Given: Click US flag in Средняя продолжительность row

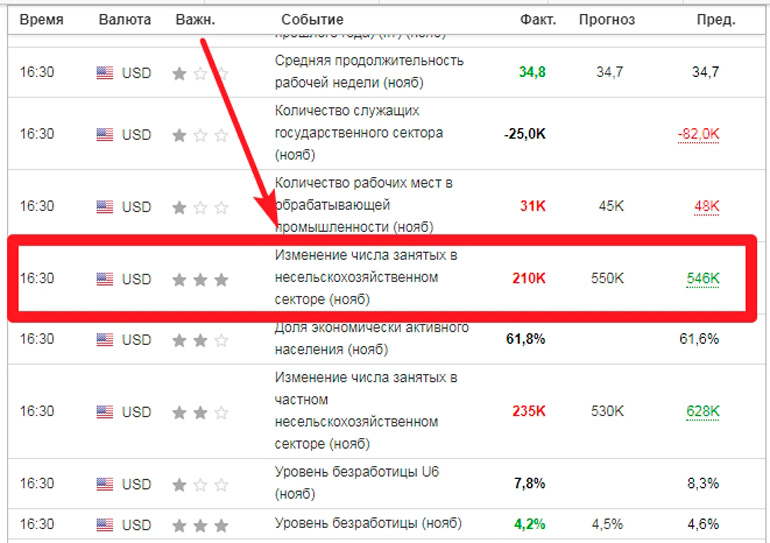Looking at the screenshot, I should tap(105, 73).
